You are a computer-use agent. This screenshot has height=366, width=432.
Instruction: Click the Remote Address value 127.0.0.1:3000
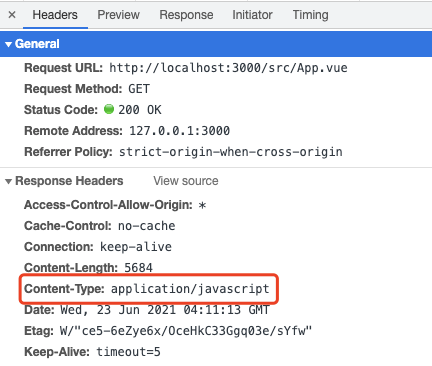179,131
